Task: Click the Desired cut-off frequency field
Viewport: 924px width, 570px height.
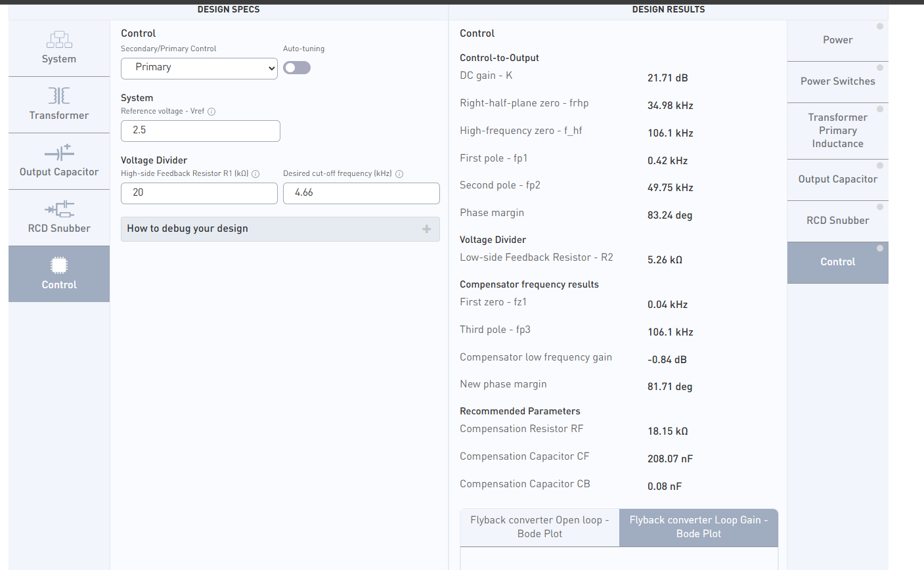Action: (361, 193)
